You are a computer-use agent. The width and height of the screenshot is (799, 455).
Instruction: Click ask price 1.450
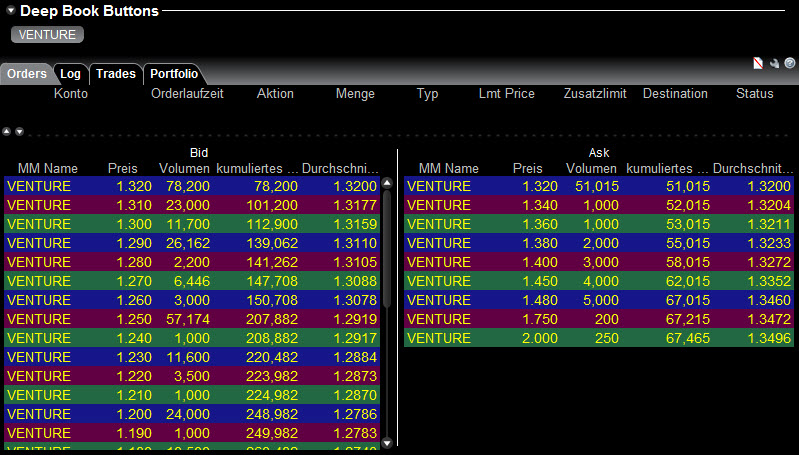[x=540, y=281]
